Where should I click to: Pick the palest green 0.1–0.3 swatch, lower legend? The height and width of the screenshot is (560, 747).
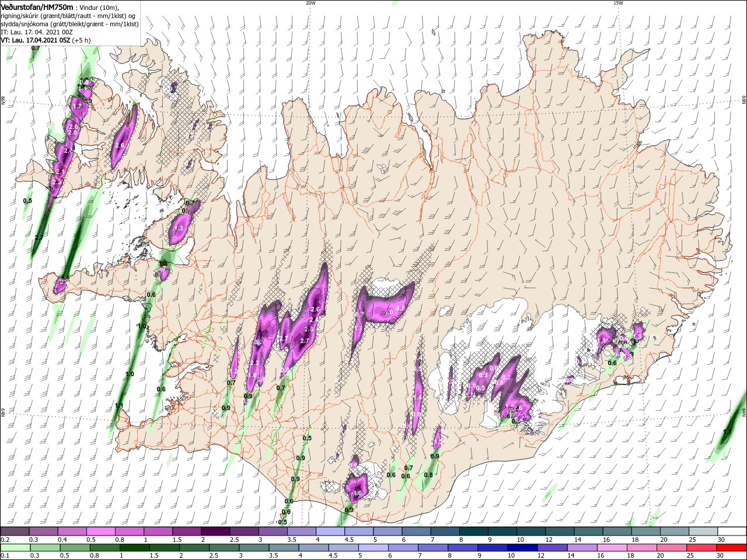[x=15, y=548]
